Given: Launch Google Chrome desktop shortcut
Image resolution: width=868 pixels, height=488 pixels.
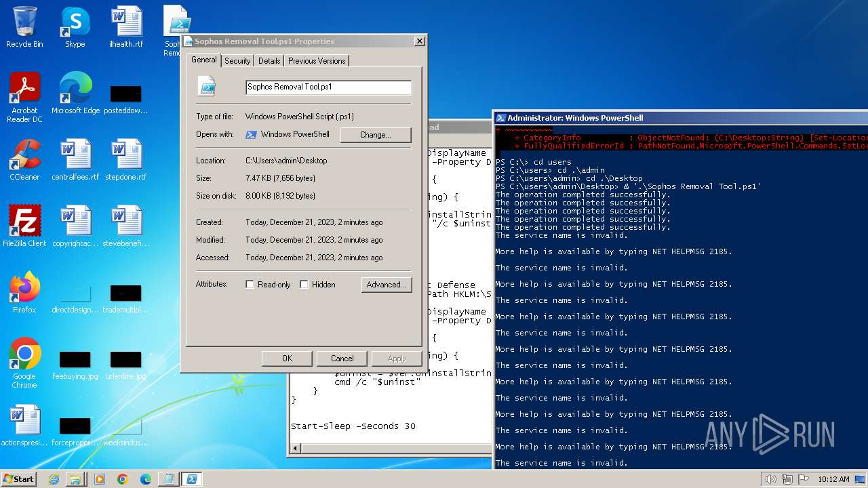Looking at the screenshot, I should tap(24, 363).
